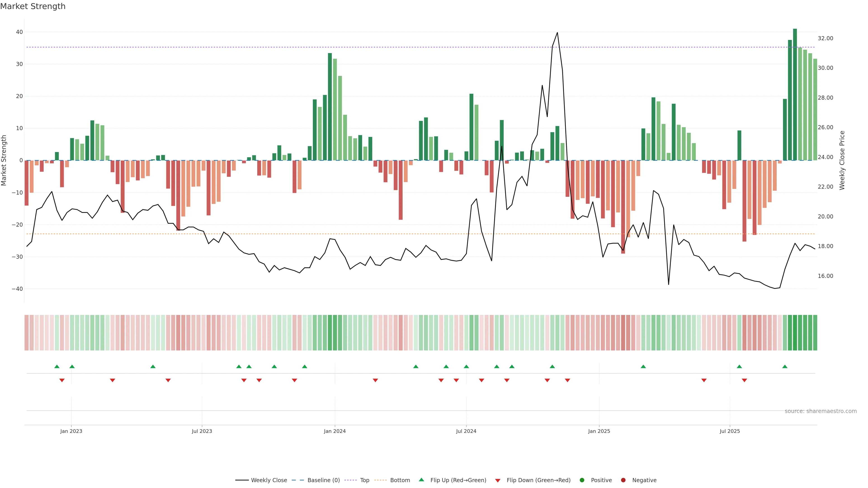Select the rightmost green flip-up triangle marker

click(x=785, y=366)
